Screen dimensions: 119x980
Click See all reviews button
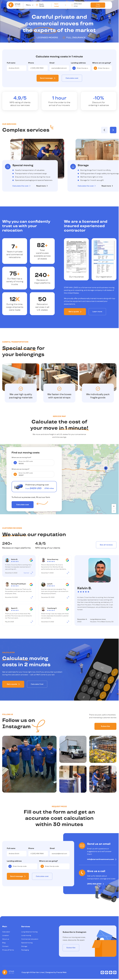point(106,545)
